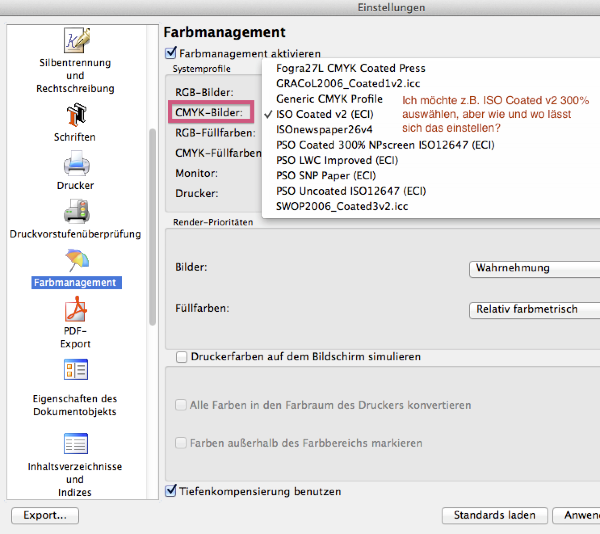Viewport: 600px width, 534px height.
Task: Expand the Füllfarben Relativ farbmetrisch dropdown
Action: point(533,309)
